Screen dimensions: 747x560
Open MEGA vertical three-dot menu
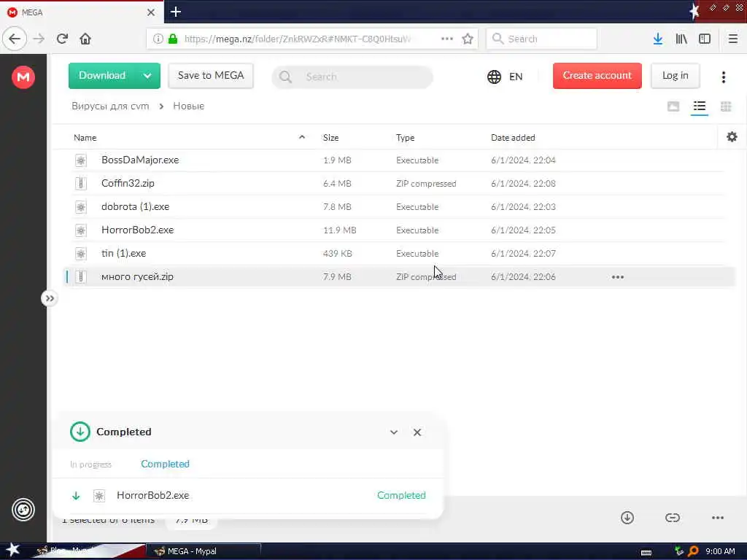(723, 77)
